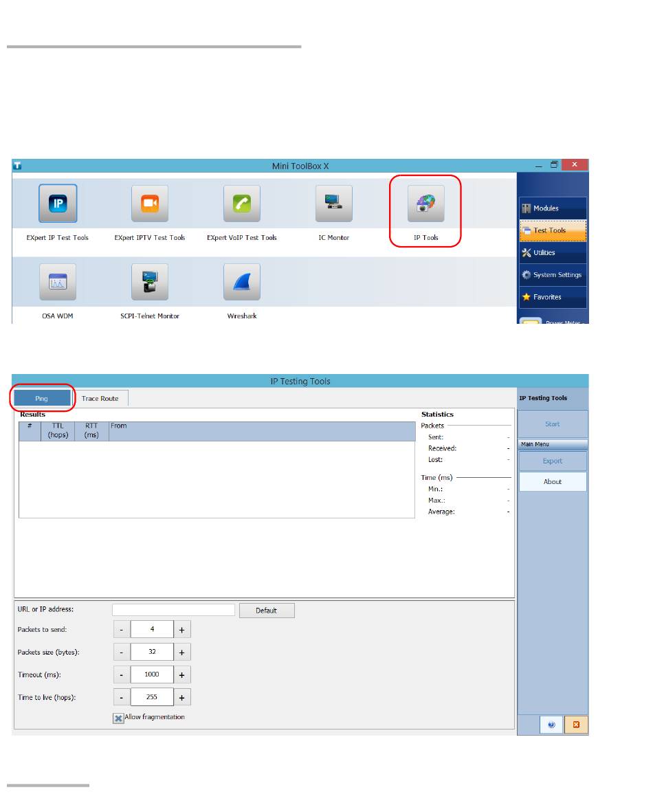The image size is (653, 812).
Task: Launch the IP Tools application
Action: pyautogui.click(x=425, y=203)
